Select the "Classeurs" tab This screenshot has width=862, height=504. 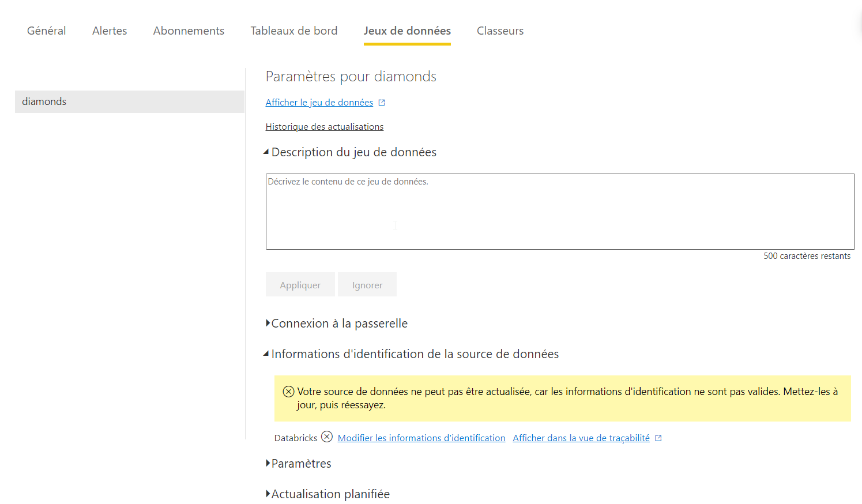[x=500, y=31]
